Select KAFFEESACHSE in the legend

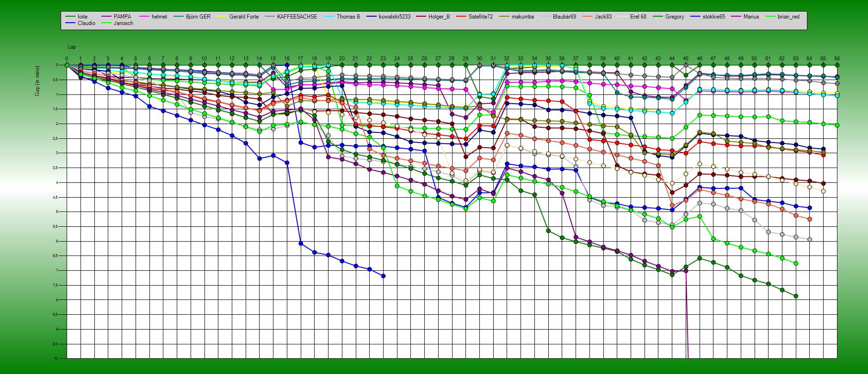(x=297, y=17)
